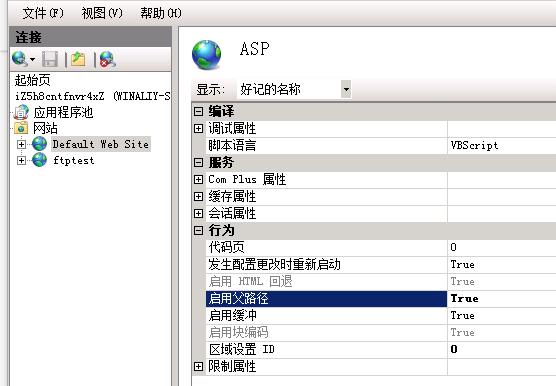556x386 pixels.
Task: Select server node iZ5h8cntfnvr4xZ
Action: 93,96
